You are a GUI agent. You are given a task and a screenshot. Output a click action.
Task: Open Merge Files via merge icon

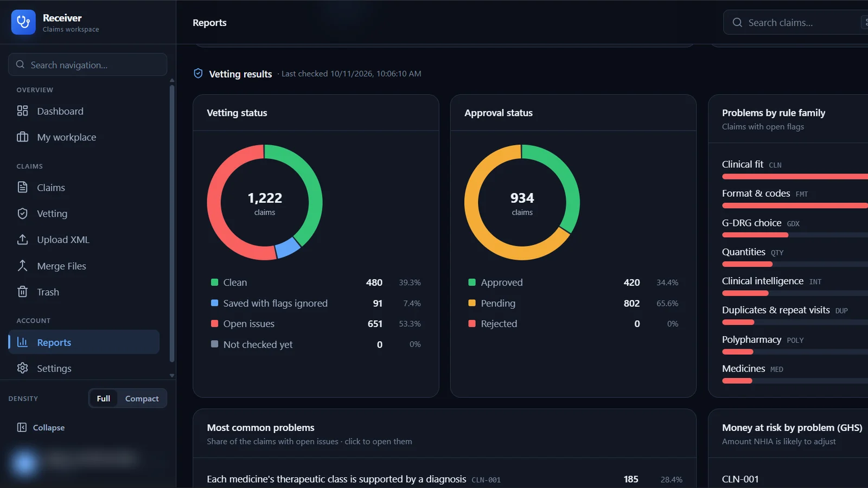[22, 266]
